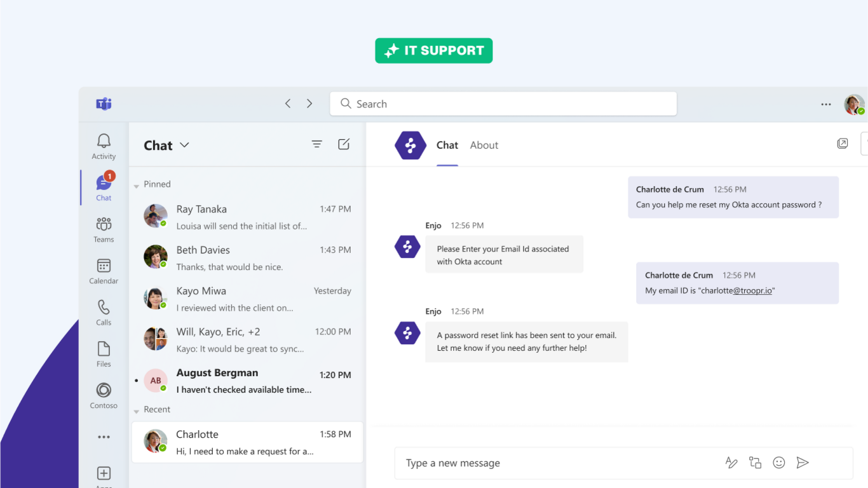Open the Teams section icon
Image resolution: width=868 pixels, height=488 pixels.
click(x=104, y=224)
